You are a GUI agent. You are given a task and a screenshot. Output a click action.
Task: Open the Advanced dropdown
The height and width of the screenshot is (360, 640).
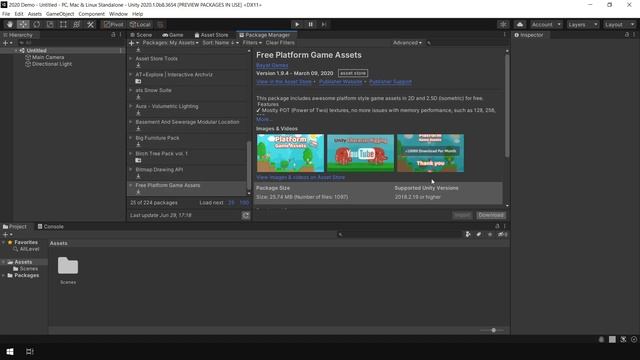[407, 43]
